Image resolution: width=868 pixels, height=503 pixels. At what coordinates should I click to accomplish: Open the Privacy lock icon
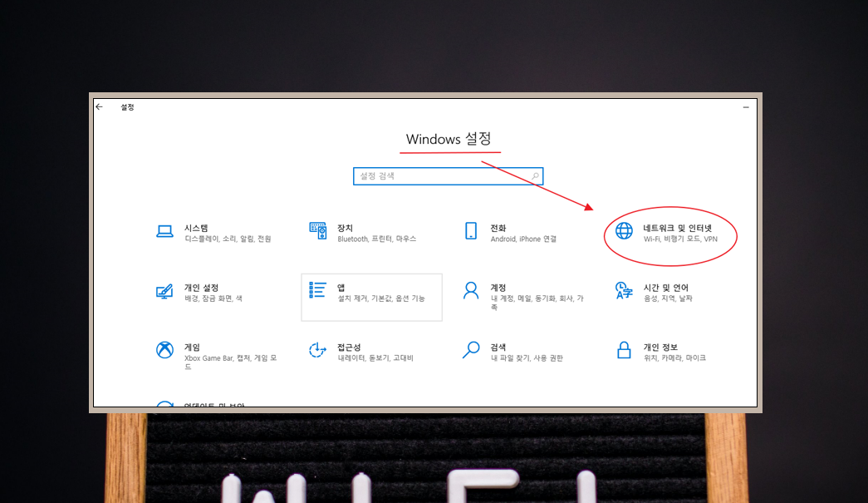[x=624, y=350]
